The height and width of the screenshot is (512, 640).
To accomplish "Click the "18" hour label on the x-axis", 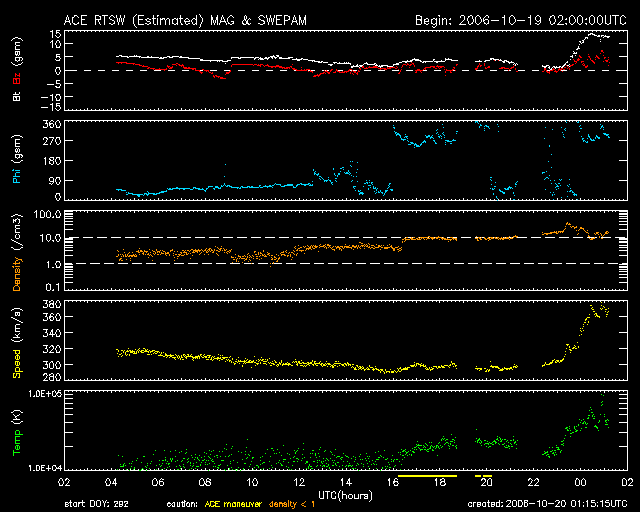I will tap(440, 483).
